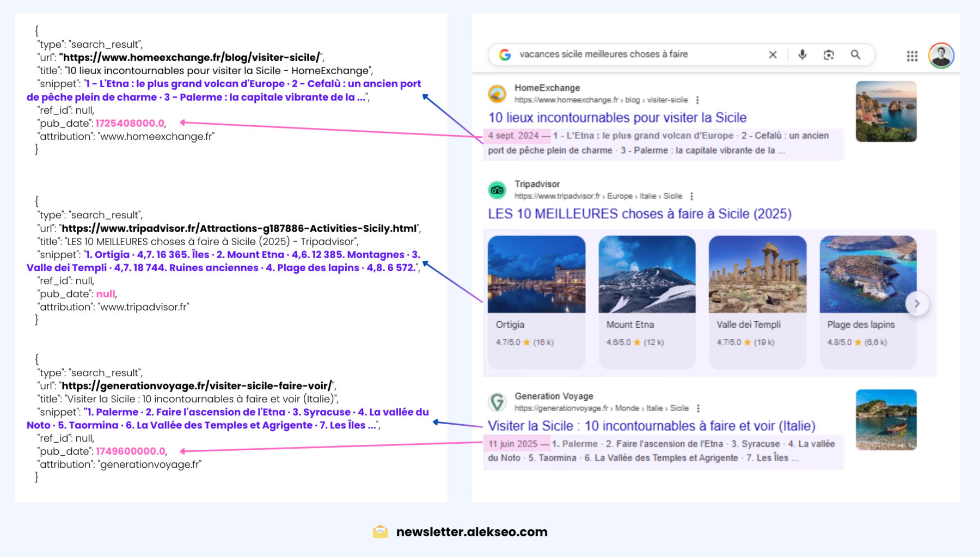Click the Google logo in the search bar
980x557 pixels.
505,54
